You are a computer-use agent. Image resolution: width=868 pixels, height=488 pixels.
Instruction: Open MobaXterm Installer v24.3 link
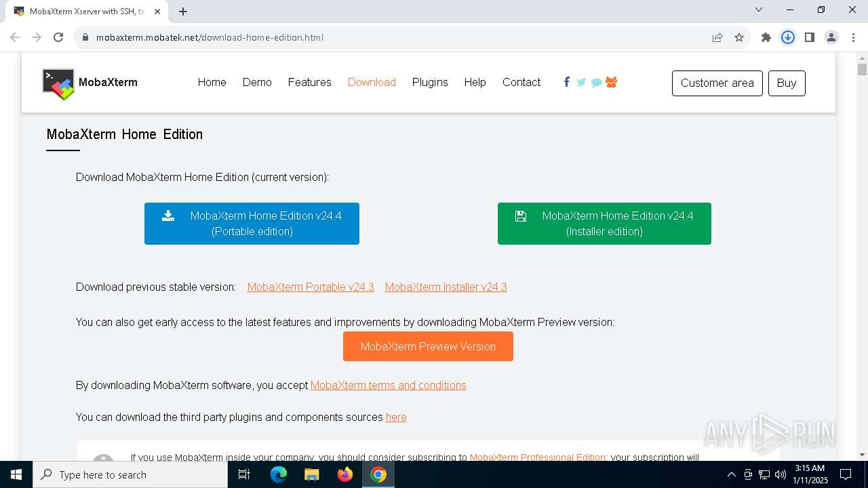(446, 287)
